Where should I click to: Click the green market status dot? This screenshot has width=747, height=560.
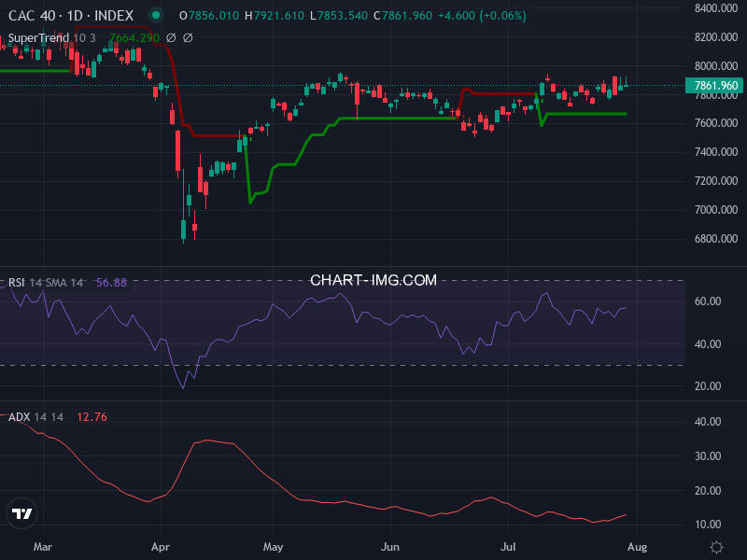click(x=155, y=15)
